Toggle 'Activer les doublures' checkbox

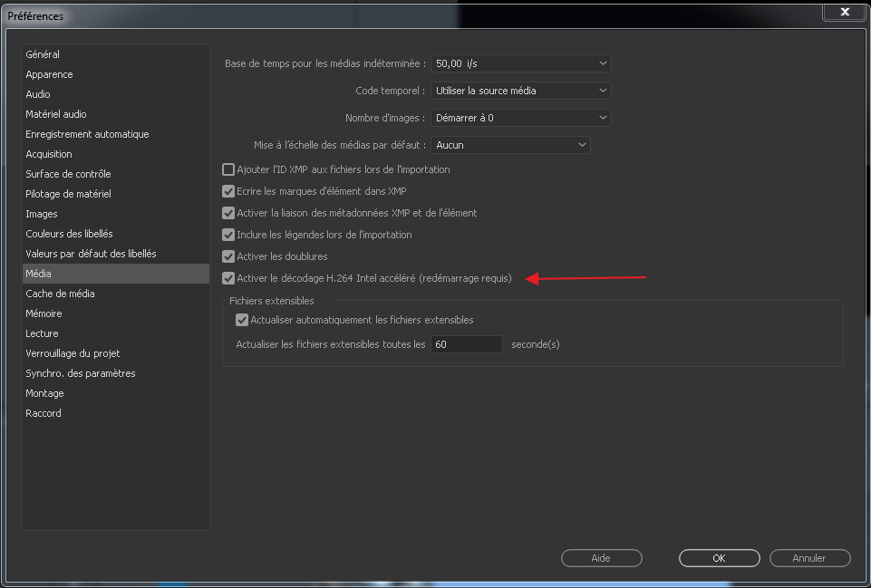[228, 256]
